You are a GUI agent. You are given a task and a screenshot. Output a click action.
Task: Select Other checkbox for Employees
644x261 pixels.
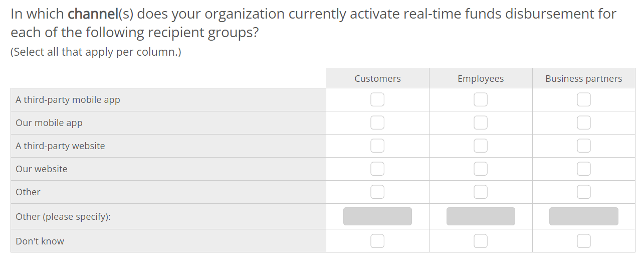tap(481, 192)
